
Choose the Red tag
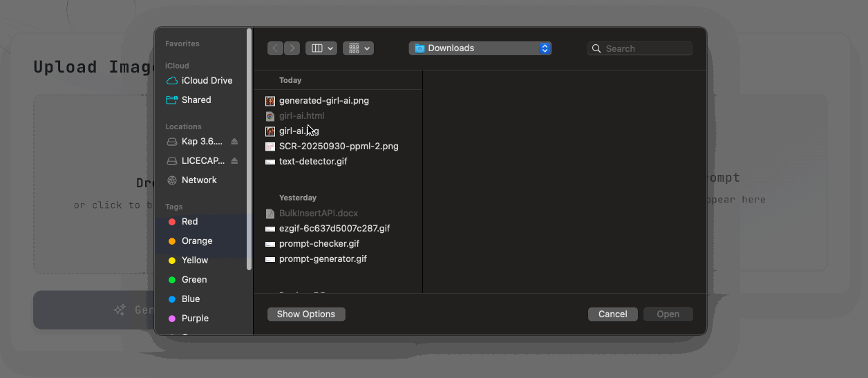click(x=189, y=222)
